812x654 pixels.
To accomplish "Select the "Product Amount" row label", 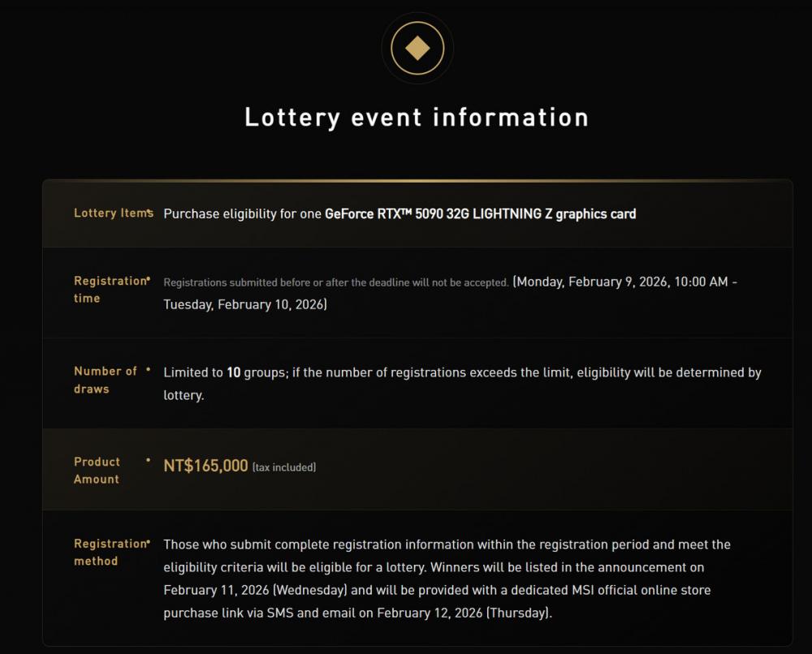I will tap(97, 471).
